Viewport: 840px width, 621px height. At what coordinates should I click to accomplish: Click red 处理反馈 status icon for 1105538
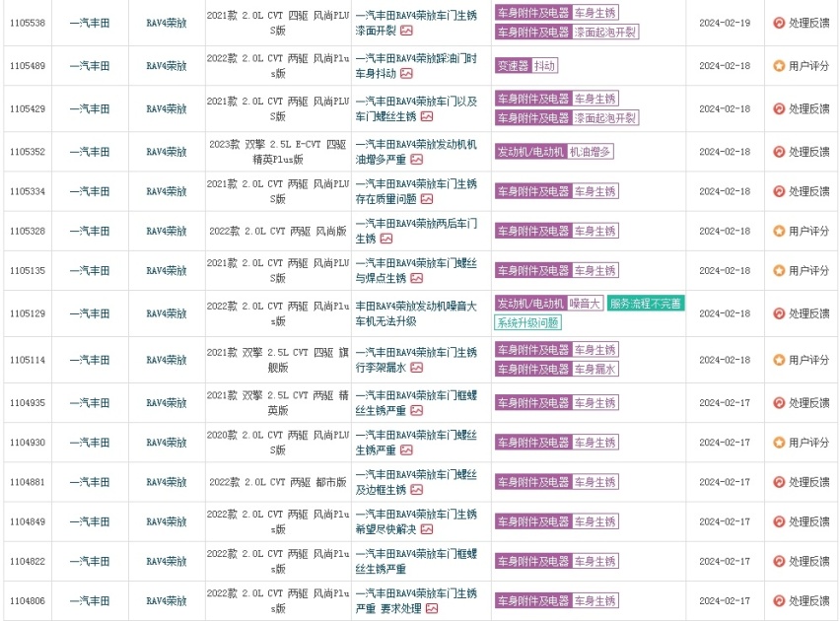pos(779,23)
